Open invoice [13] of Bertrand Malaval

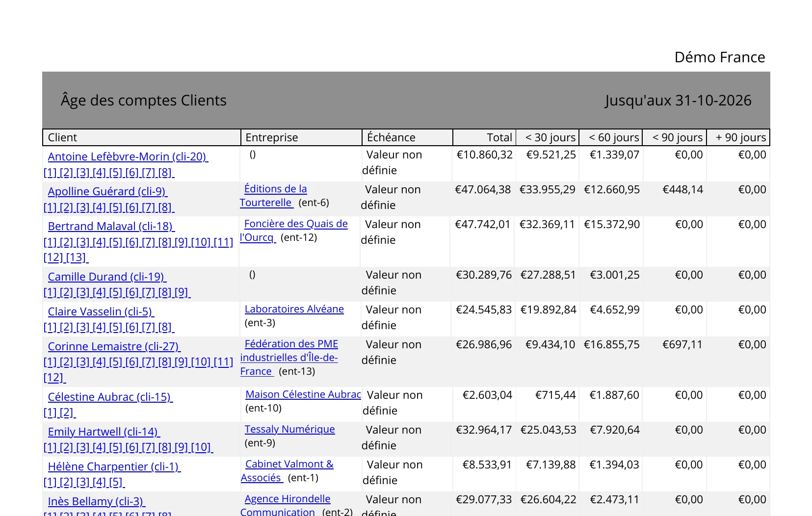(77, 258)
